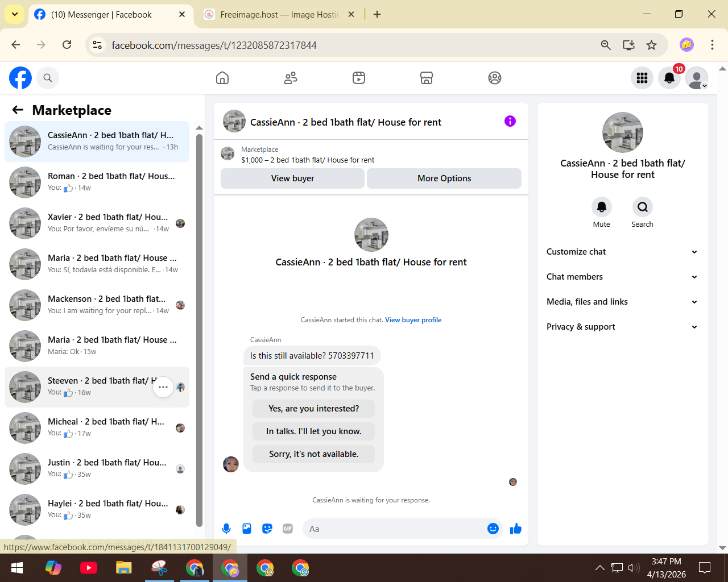Switch to Messenger Facebook tab
728x582 pixels.
tap(110, 15)
